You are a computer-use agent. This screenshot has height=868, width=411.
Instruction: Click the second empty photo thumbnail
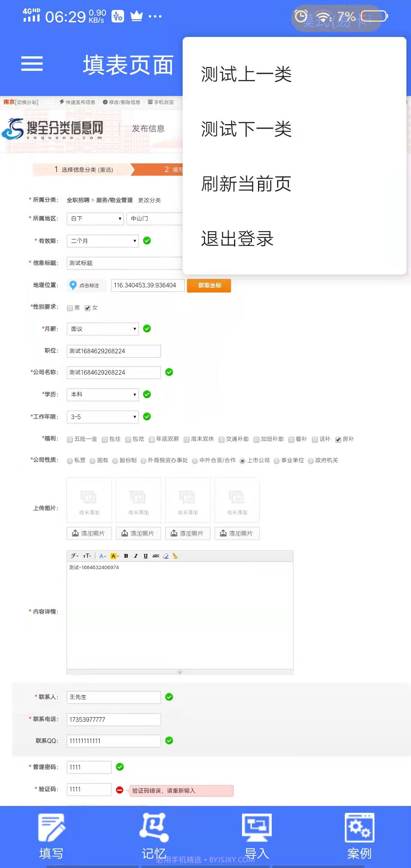point(139,500)
